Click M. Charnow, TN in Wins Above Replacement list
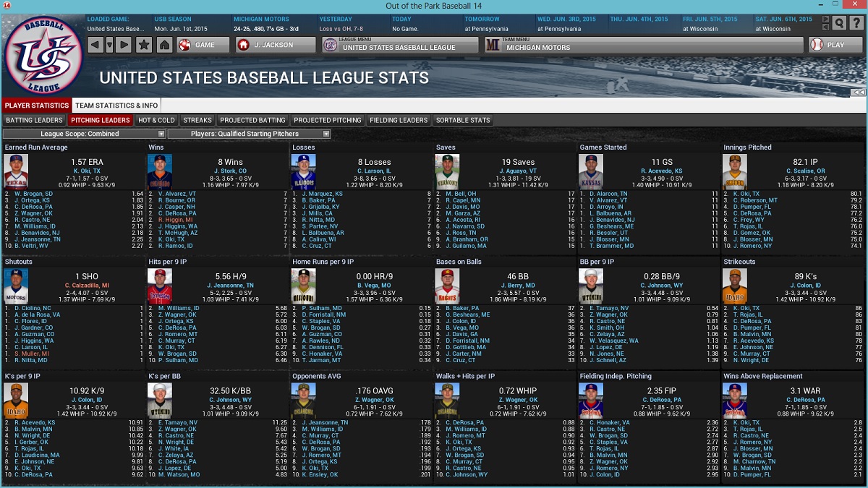 [x=754, y=461]
